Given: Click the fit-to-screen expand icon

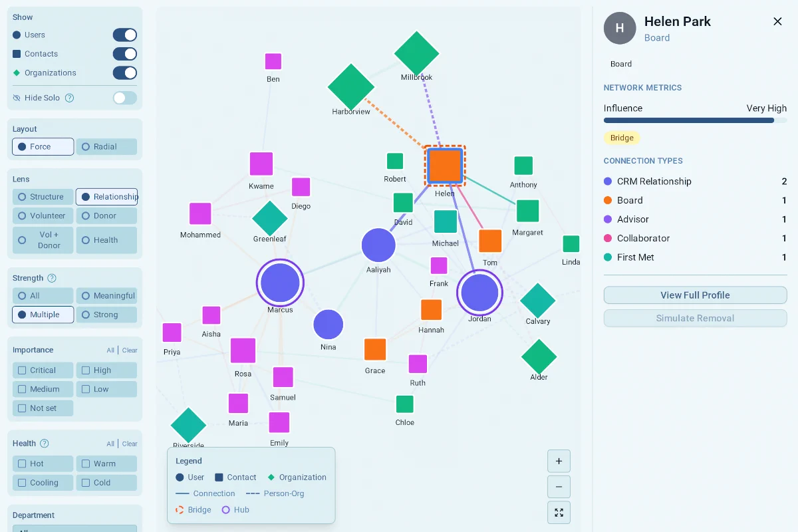Looking at the screenshot, I should [x=559, y=513].
